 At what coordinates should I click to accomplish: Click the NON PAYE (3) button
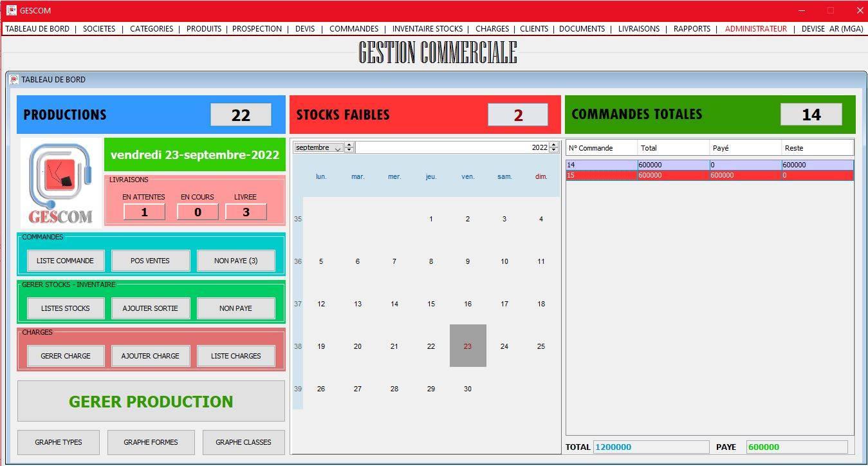236,261
